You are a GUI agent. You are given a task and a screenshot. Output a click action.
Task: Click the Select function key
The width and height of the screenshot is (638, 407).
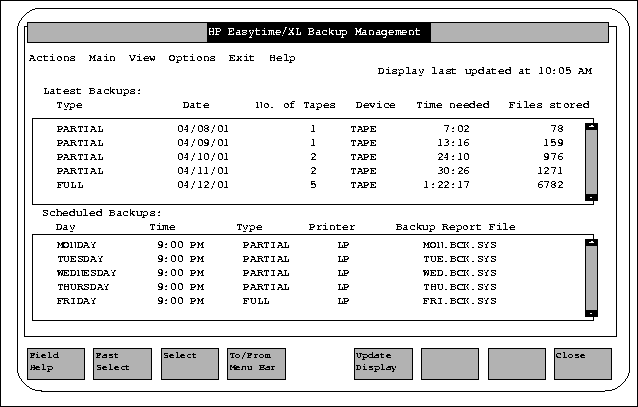pyautogui.click(x=190, y=363)
